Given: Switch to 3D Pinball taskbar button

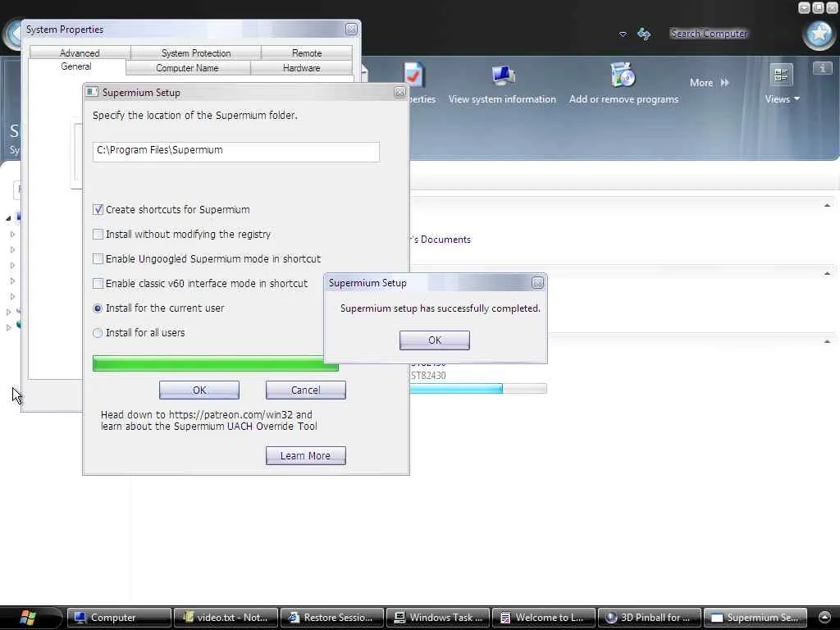Looking at the screenshot, I should [650, 617].
